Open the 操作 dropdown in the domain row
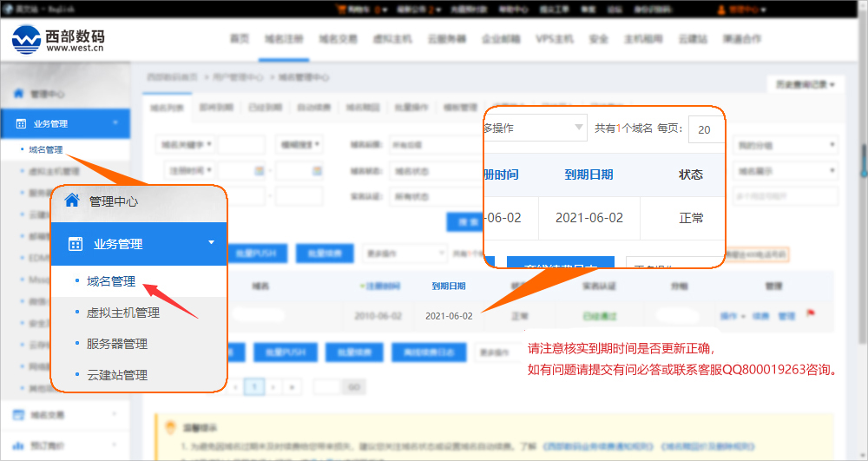Screen dimensions: 868x461 [732, 316]
